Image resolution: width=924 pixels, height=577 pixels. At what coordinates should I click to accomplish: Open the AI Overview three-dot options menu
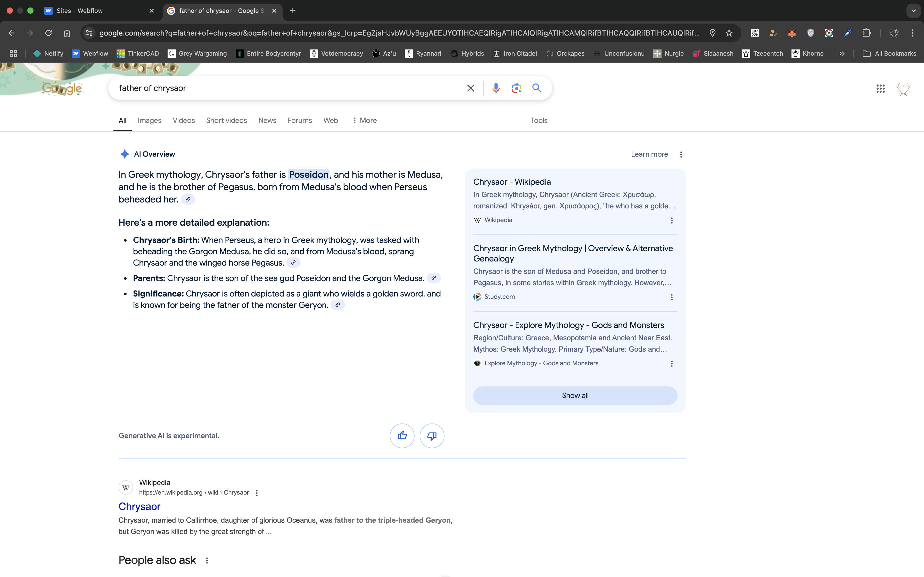[681, 154]
